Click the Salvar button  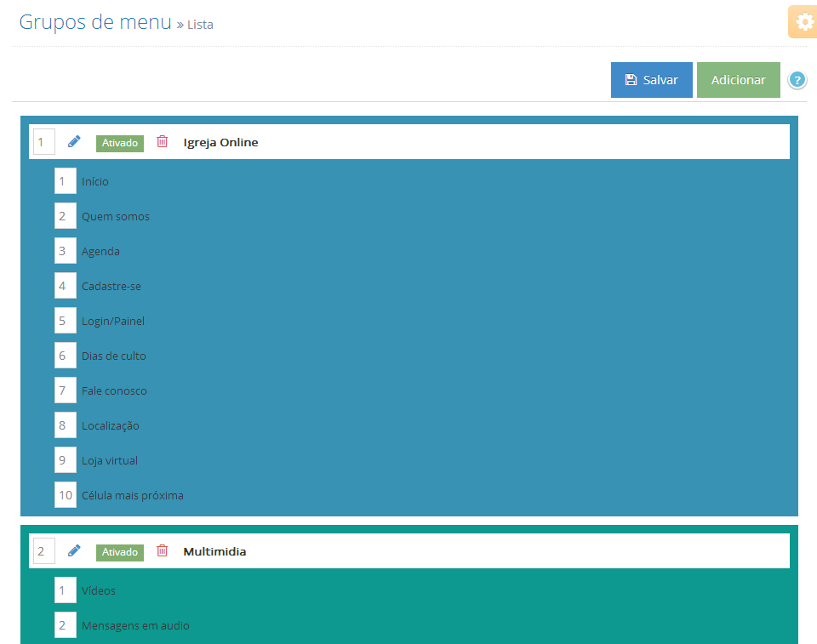pos(651,80)
